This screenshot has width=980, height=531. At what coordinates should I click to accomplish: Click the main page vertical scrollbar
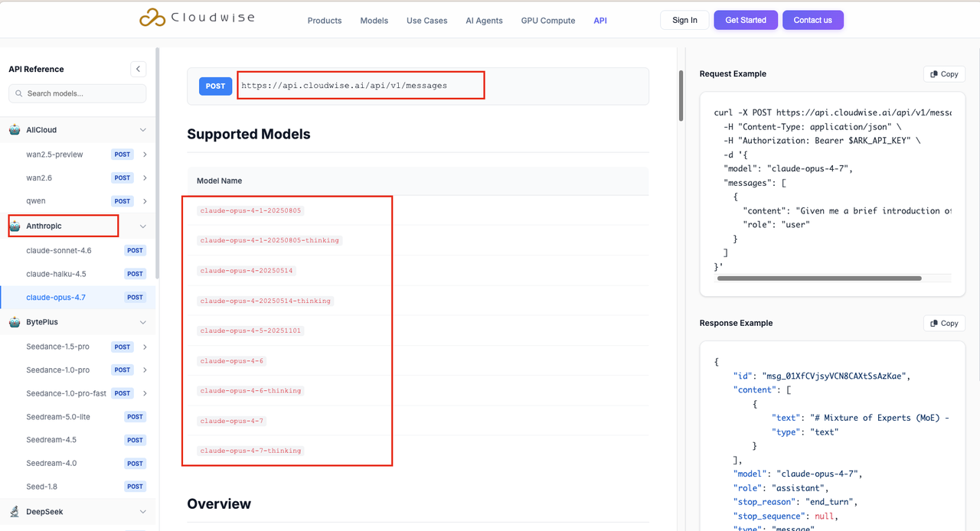[x=681, y=96]
